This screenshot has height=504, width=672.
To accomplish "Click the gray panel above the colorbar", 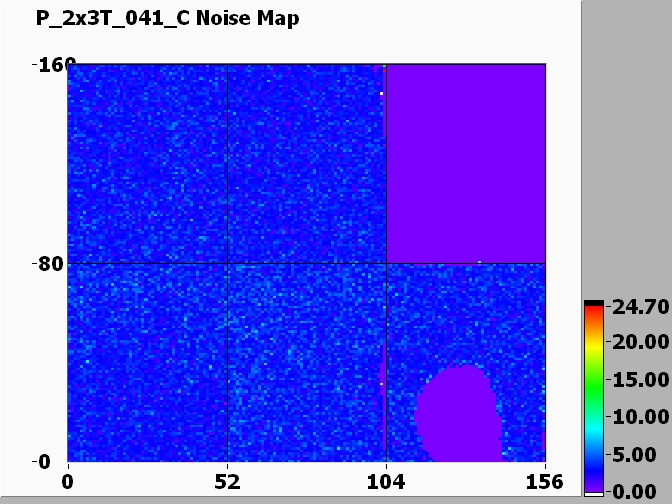I will point(626,150).
